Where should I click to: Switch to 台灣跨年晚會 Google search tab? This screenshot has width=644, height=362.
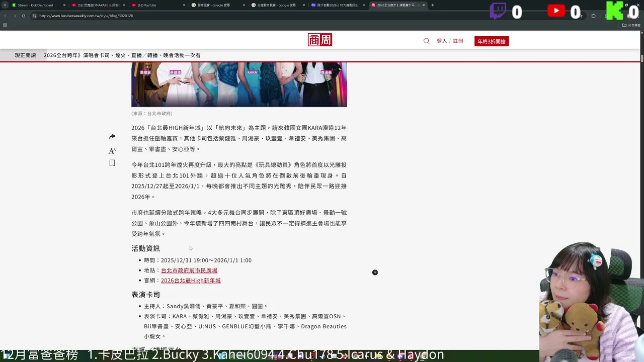tap(278, 5)
